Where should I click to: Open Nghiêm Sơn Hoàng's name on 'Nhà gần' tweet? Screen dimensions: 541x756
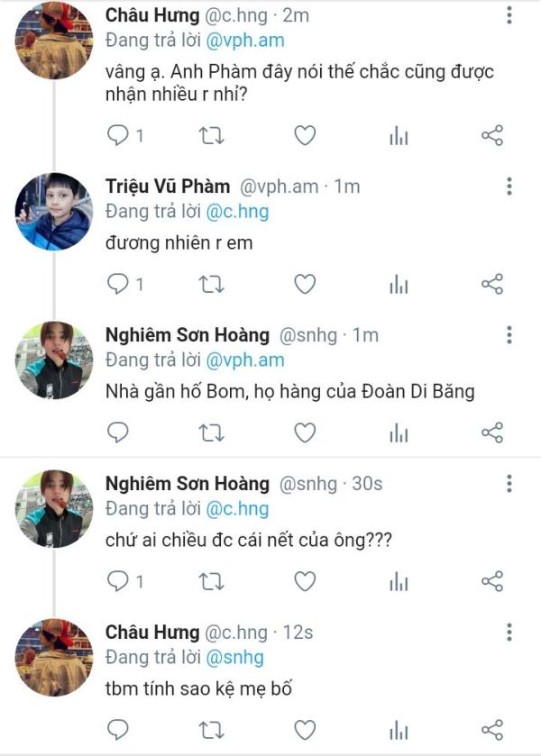(x=188, y=335)
